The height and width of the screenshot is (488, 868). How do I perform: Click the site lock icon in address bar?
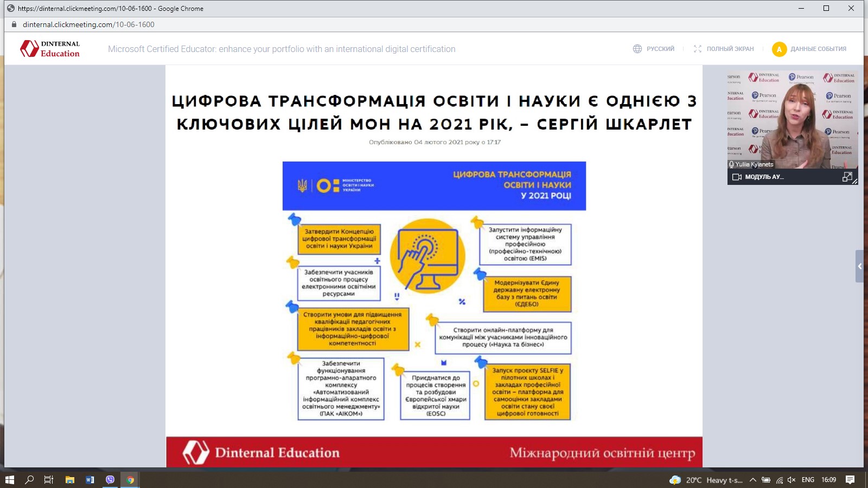click(x=14, y=24)
